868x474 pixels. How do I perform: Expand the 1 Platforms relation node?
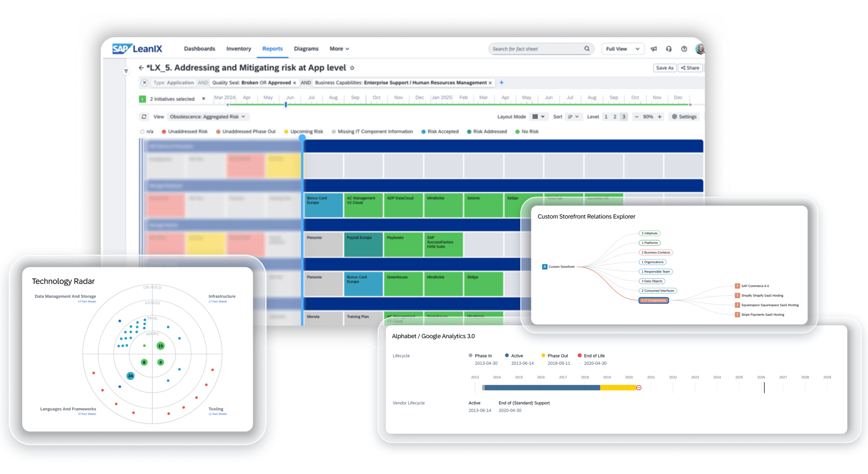(649, 243)
